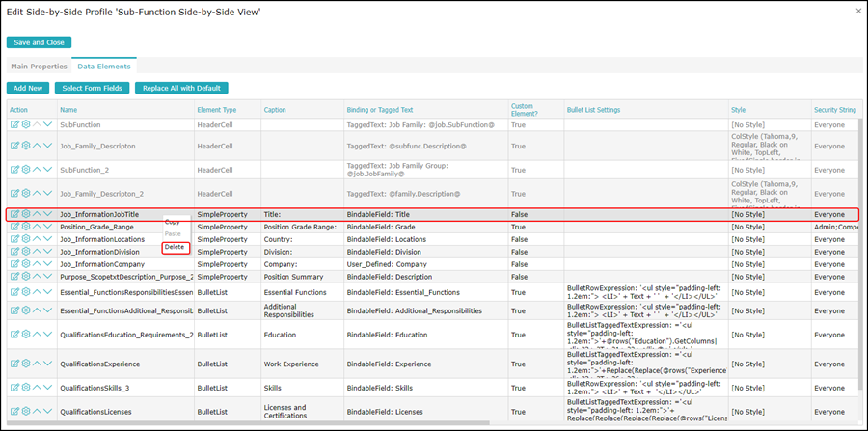The width and height of the screenshot is (868, 431).
Task: Open settings gear for Job_Family_Descripton row
Action: pyautogui.click(x=26, y=146)
